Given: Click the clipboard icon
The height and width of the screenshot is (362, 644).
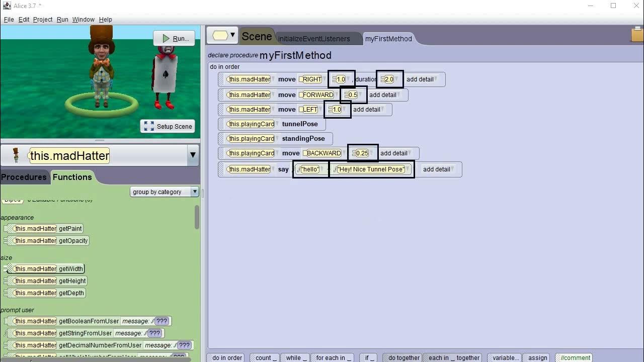Looking at the screenshot, I should click(x=637, y=35).
